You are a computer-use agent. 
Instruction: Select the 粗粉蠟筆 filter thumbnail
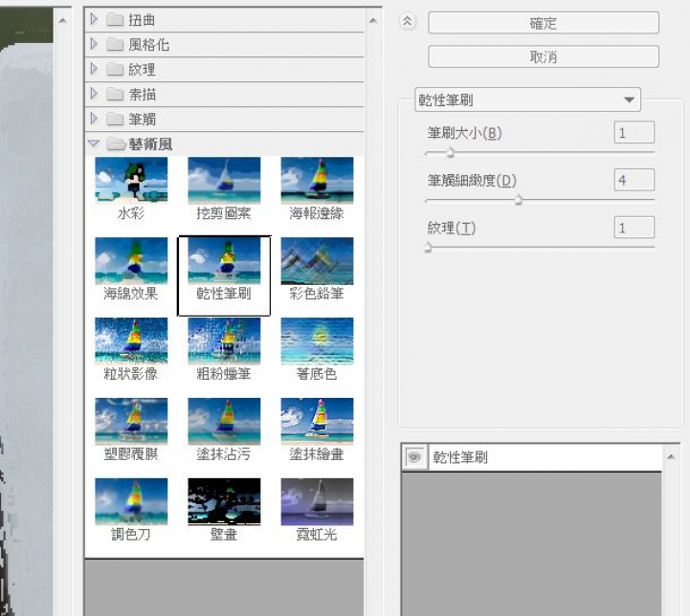click(224, 341)
